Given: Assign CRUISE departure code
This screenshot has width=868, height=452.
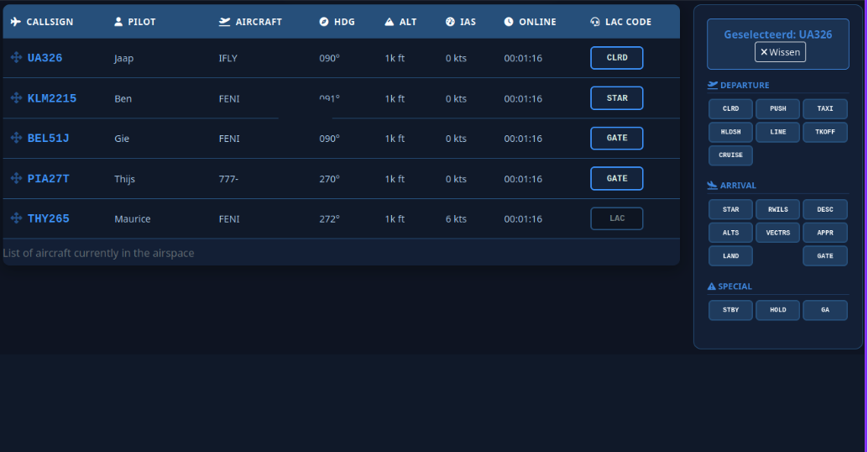Looking at the screenshot, I should pos(730,155).
